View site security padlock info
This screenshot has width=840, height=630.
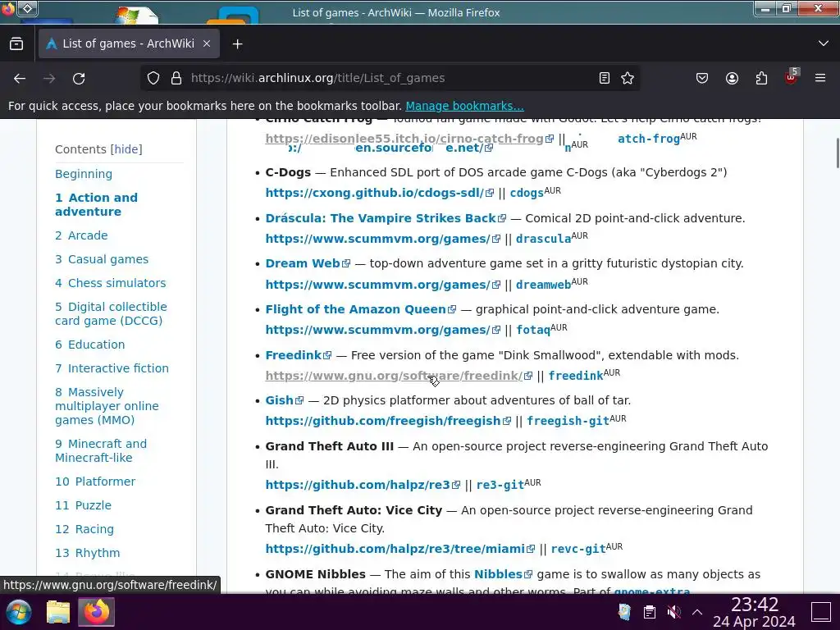click(176, 78)
